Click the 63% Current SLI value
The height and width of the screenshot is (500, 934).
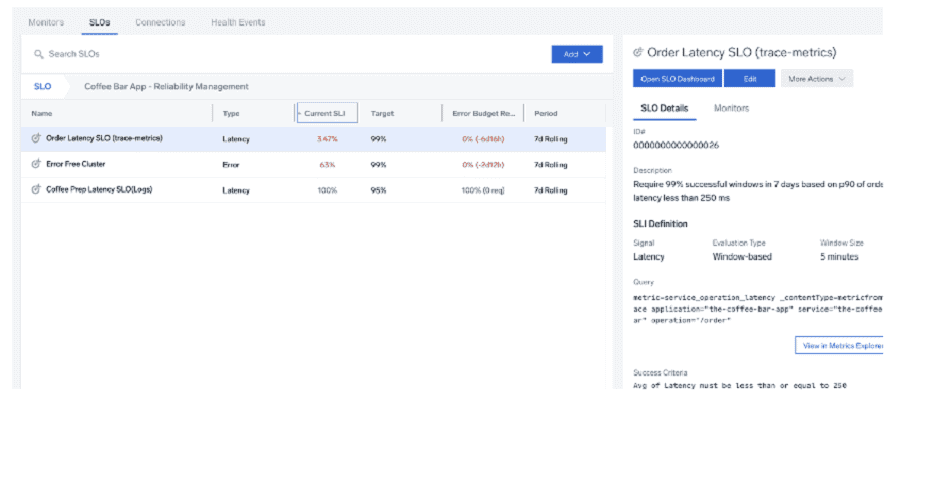coord(327,164)
